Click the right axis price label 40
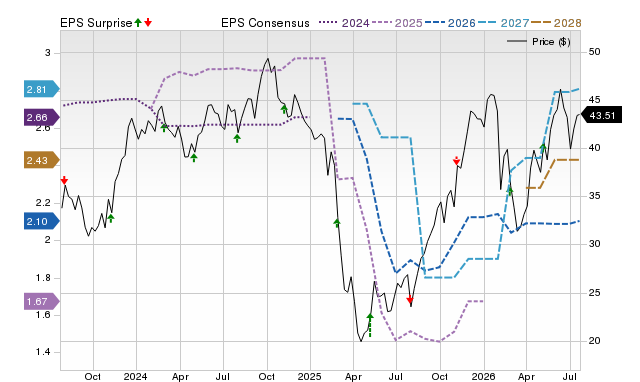This screenshot has width=640, height=382. pyautogui.click(x=595, y=148)
